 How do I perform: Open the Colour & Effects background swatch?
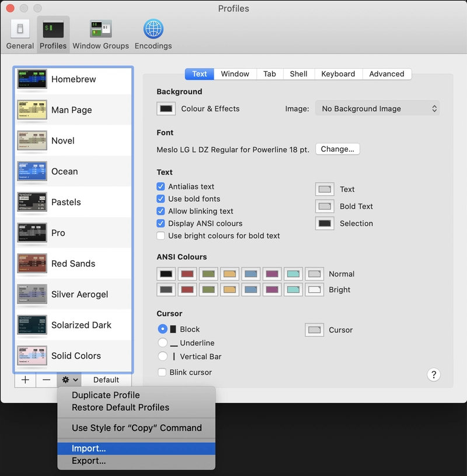tap(166, 108)
